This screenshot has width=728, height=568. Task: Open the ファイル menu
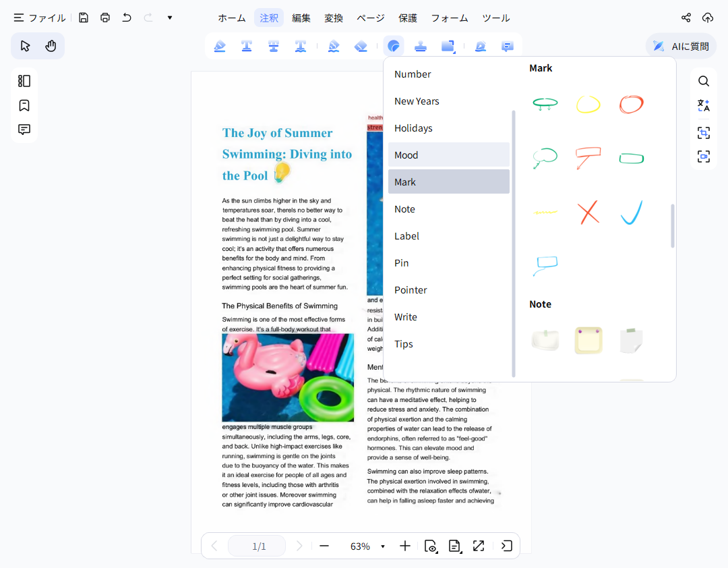click(40, 18)
